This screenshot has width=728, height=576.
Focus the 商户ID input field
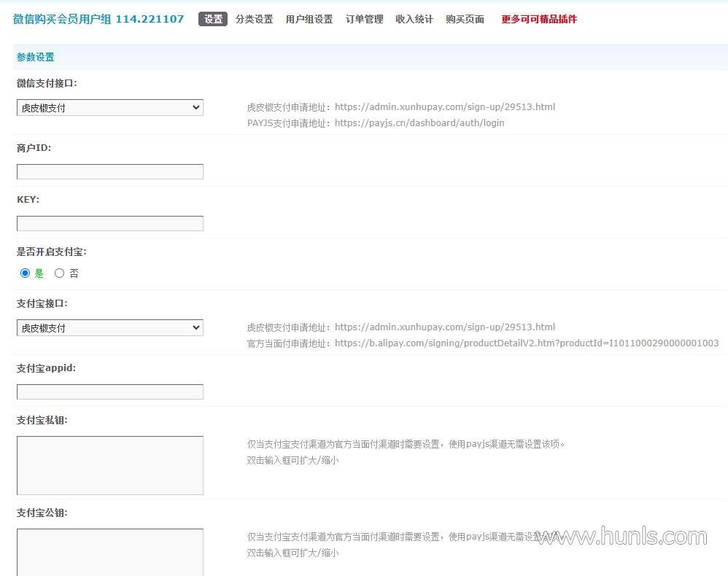pos(110,172)
